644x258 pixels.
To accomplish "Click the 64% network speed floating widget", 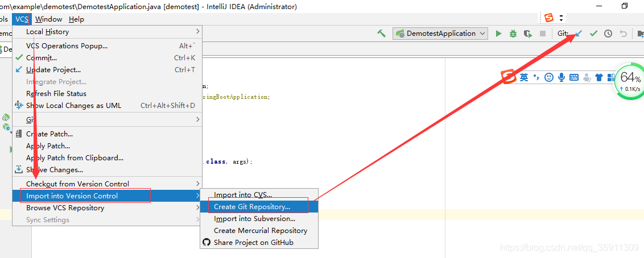I will 629,81.
